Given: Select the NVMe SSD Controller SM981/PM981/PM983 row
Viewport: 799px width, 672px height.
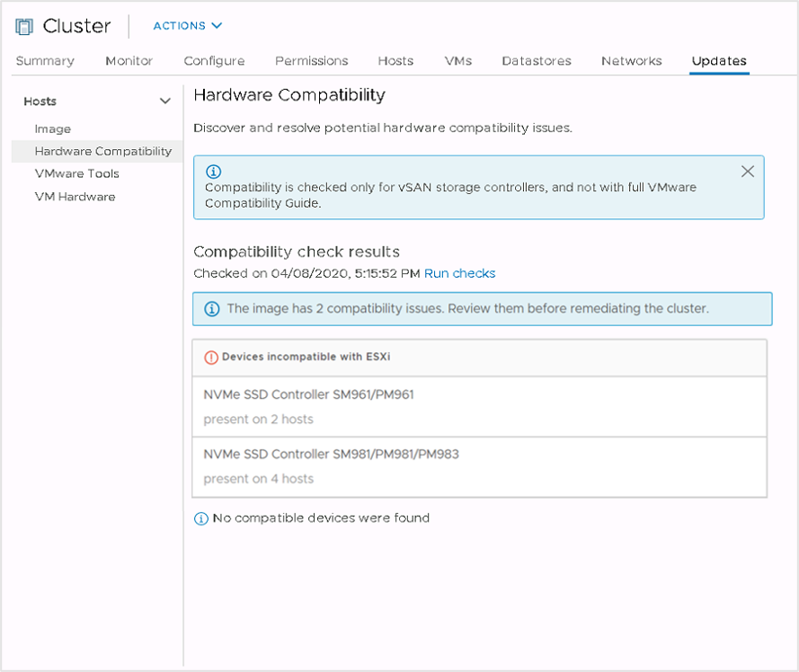Looking at the screenshot, I should [x=480, y=466].
